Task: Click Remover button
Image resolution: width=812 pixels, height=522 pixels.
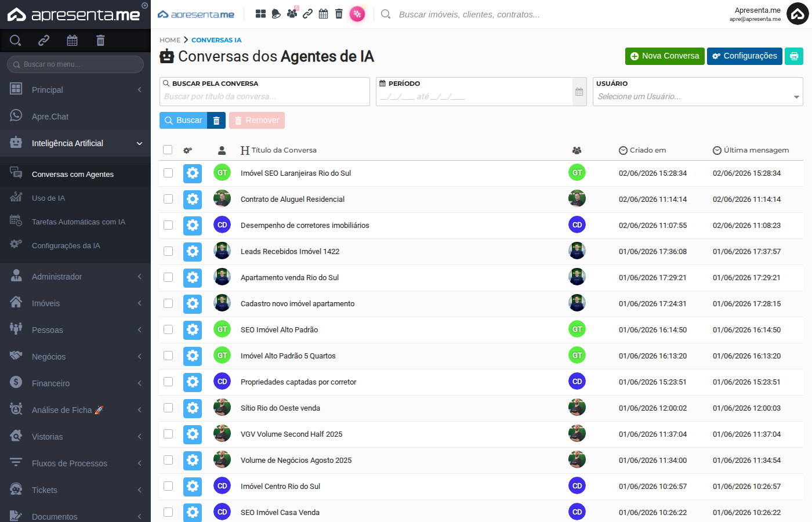Action: [257, 121]
